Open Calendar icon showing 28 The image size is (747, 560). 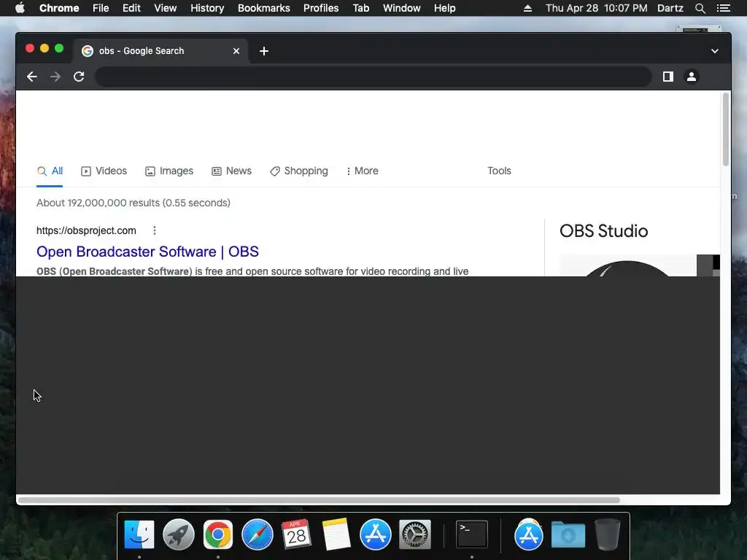click(296, 534)
